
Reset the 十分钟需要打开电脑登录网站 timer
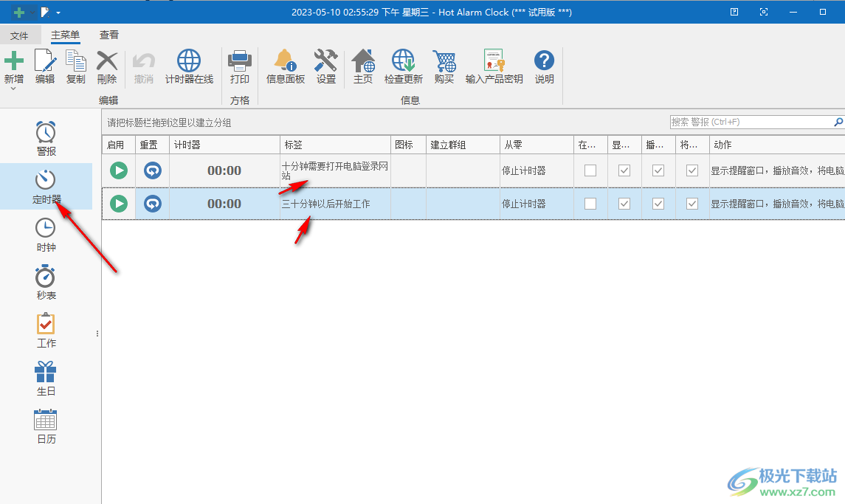pyautogui.click(x=153, y=171)
